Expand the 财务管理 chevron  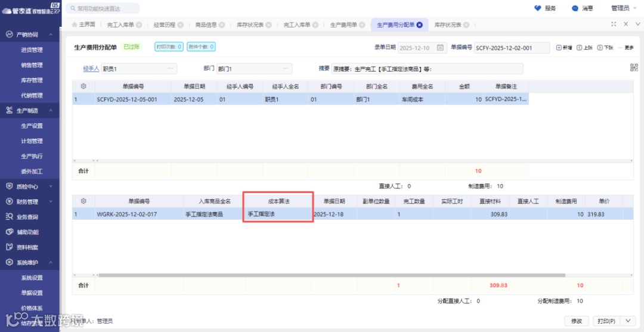pos(51,201)
